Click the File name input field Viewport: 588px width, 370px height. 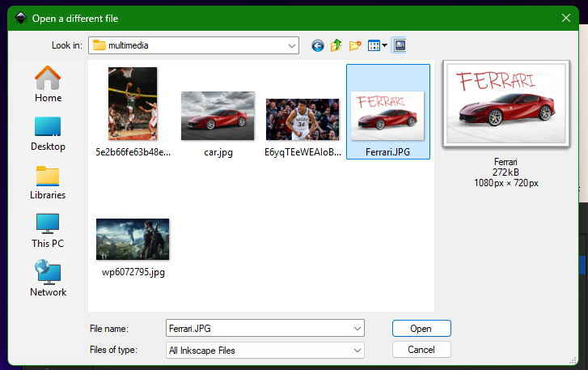260,329
